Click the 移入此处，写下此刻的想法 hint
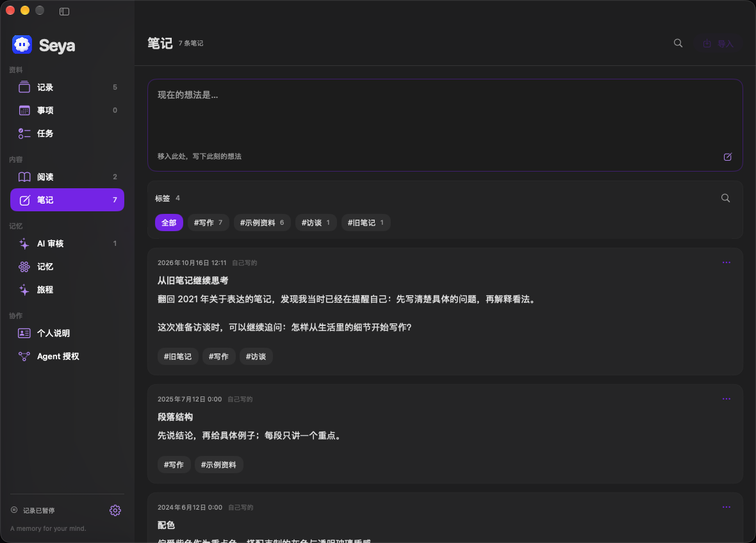Screen dimensions: 756x543 pos(200,156)
